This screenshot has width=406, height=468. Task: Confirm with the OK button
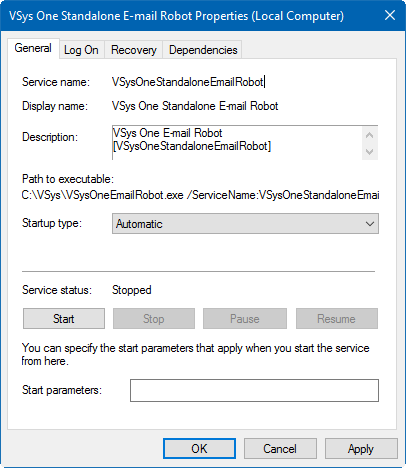pos(199,449)
